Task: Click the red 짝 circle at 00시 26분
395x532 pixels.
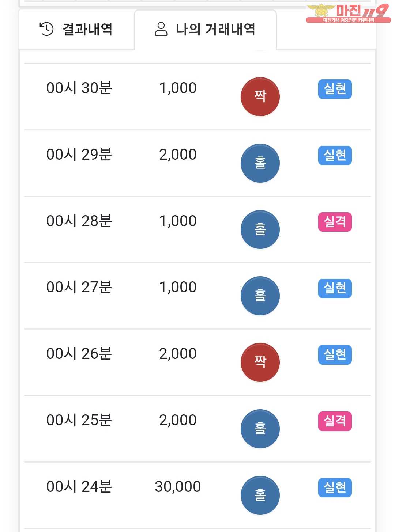Action: pos(260,362)
